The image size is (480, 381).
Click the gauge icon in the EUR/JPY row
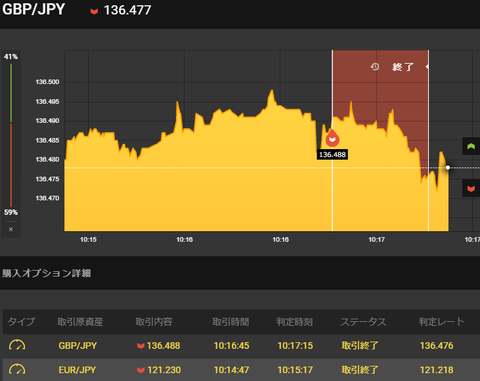17,369
